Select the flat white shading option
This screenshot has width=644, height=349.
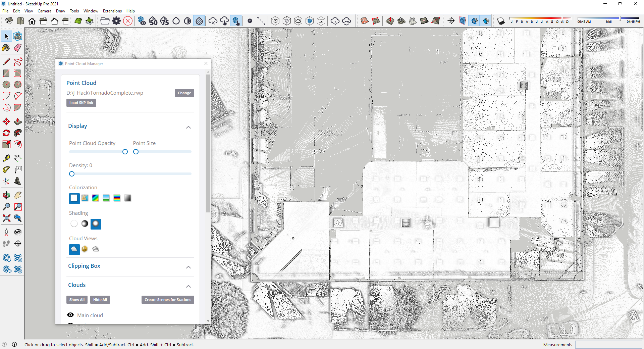coord(74,223)
